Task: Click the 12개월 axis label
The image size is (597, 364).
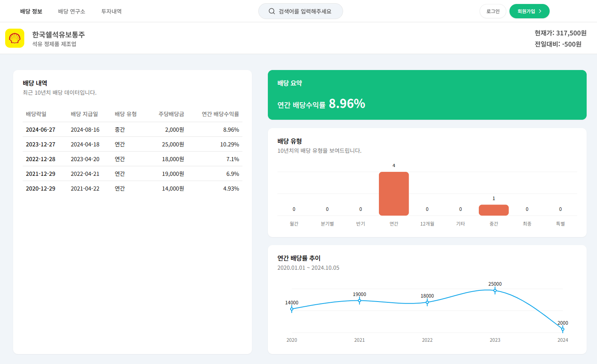Action: [x=427, y=224]
